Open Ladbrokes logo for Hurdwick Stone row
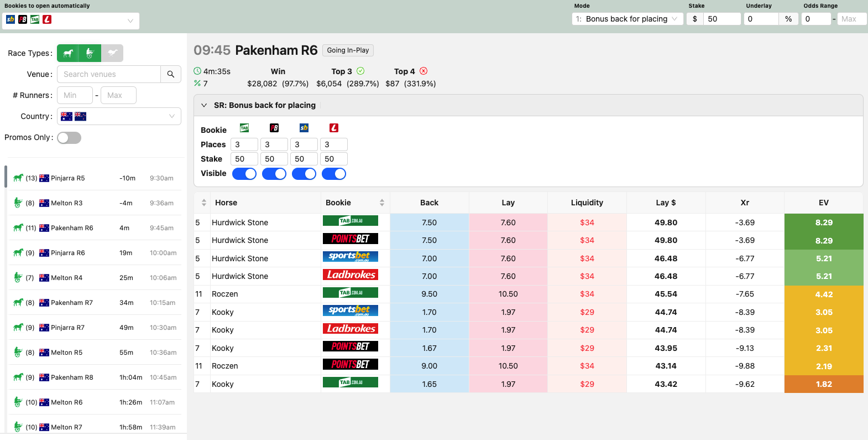The height and width of the screenshot is (440, 868). coord(351,275)
